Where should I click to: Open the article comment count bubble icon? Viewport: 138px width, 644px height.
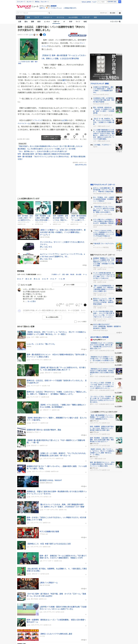point(30,35)
